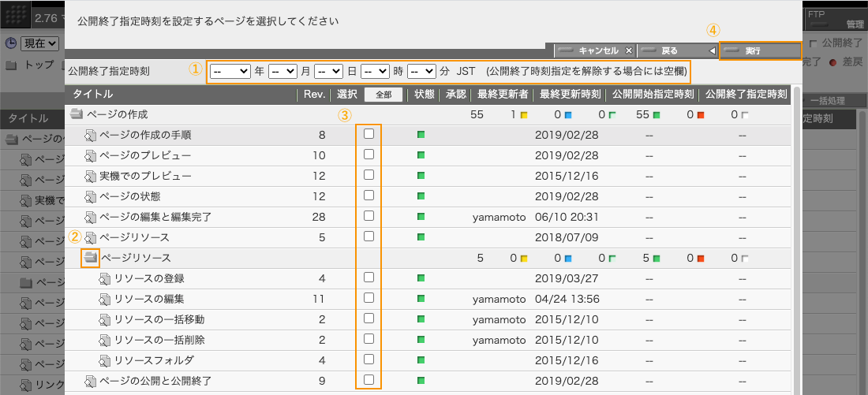Click page icon beside リソースの登録
Screen dimensions: 868x395
pyautogui.click(x=105, y=278)
